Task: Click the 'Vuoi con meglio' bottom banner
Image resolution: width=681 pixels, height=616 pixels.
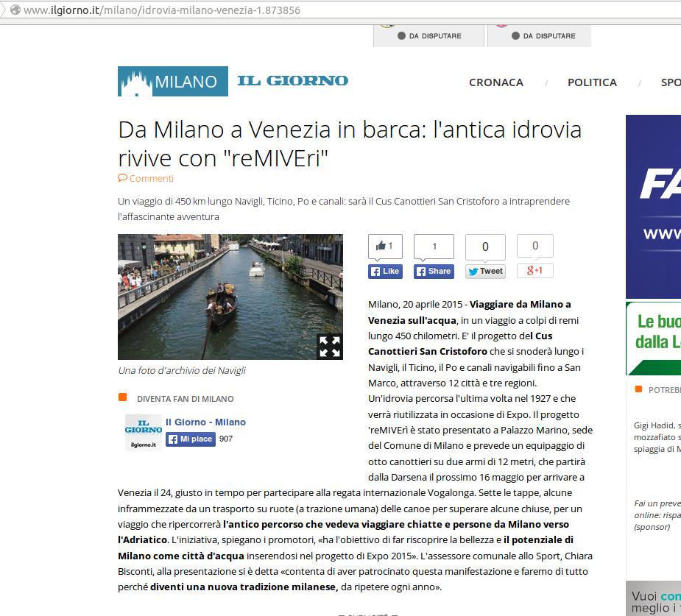Action: [653, 598]
